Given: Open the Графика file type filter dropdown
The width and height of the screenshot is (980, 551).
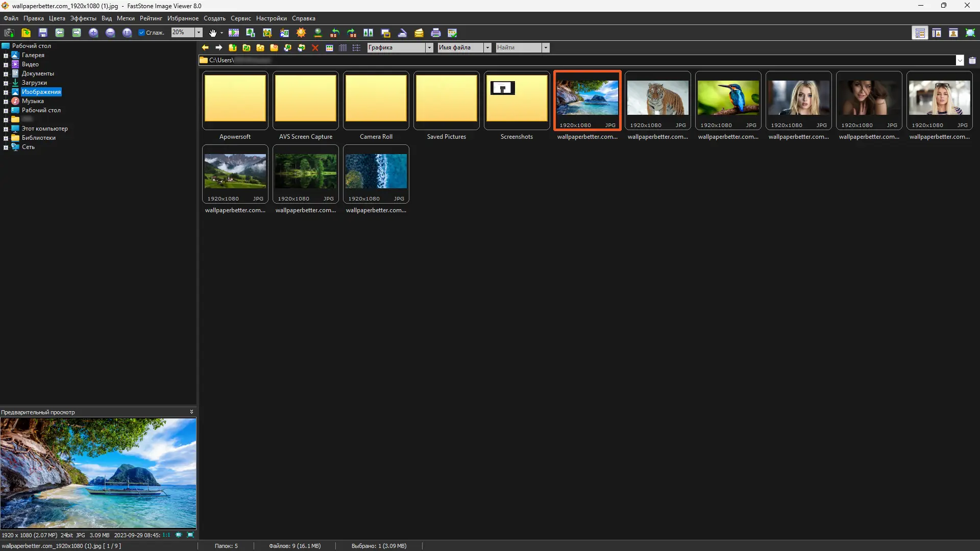Looking at the screenshot, I should click(x=429, y=47).
